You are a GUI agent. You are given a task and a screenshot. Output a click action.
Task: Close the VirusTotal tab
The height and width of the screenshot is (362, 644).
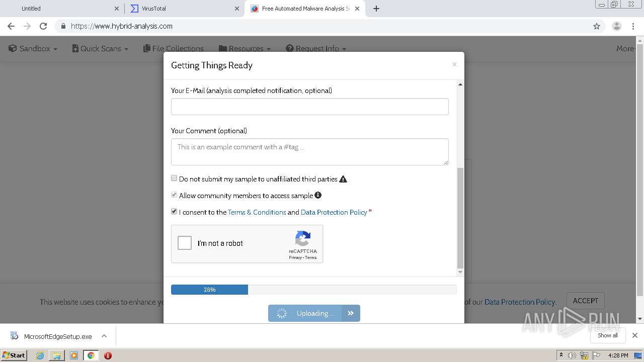237,9
